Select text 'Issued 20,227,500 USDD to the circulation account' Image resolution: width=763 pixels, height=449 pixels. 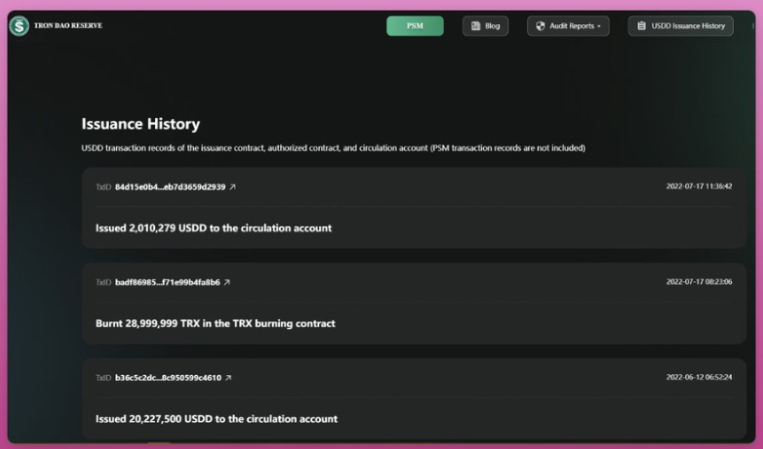217,419
